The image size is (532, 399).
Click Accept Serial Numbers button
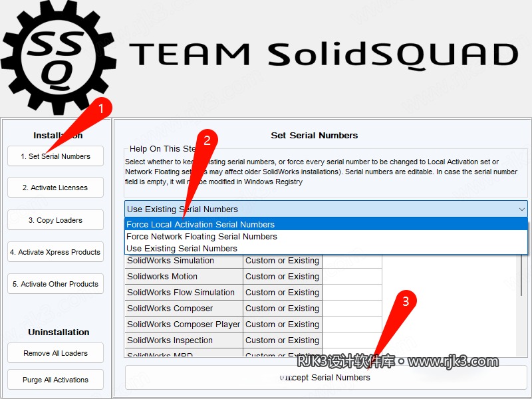pos(326,377)
